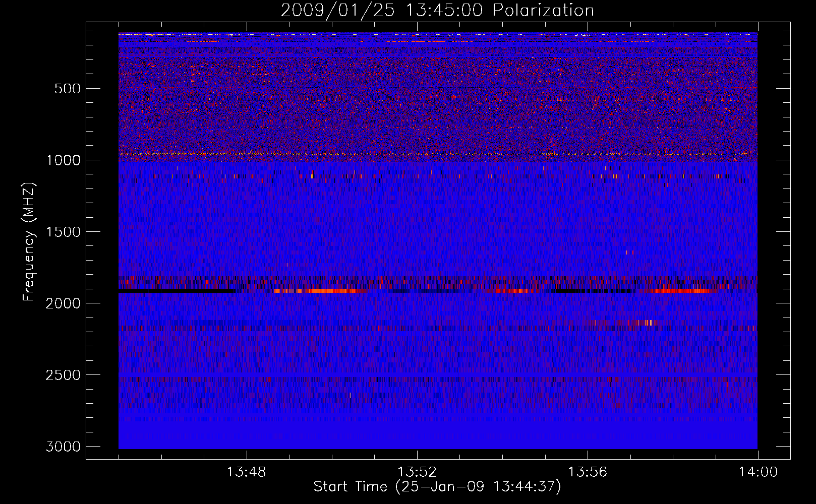
Task: Click the 'Start Time (25-Jan-09 13:44:37)' label
Action: [437, 487]
